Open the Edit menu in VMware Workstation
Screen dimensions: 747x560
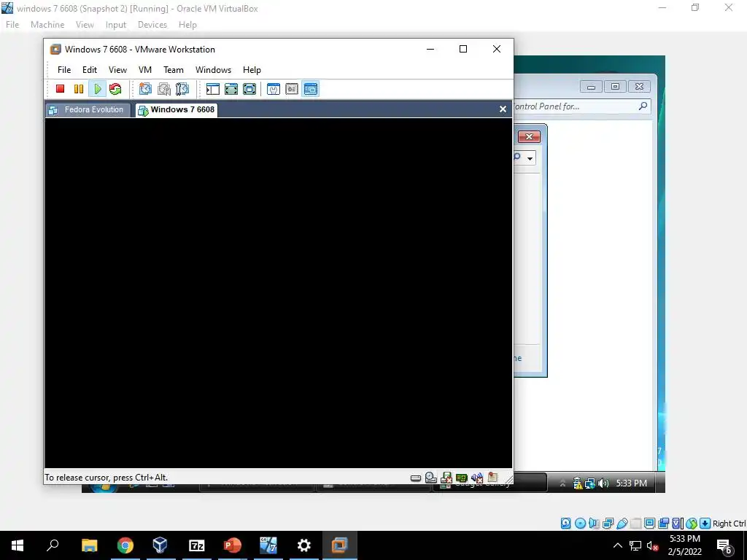[x=90, y=70]
